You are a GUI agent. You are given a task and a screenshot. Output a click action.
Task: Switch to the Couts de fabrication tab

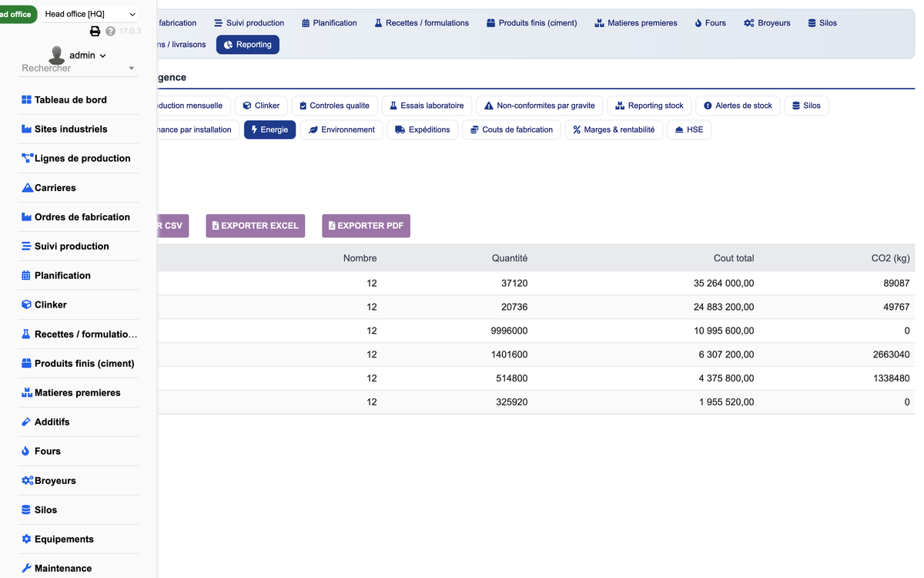pyautogui.click(x=511, y=129)
